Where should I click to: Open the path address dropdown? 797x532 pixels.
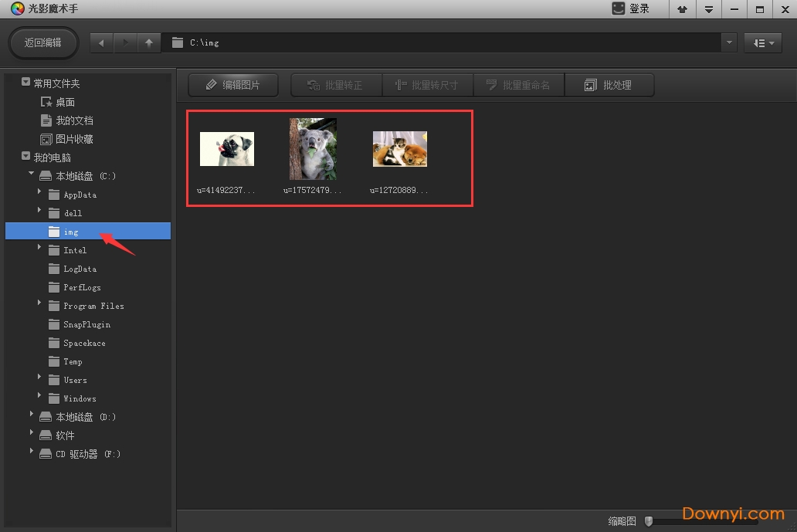[x=729, y=43]
